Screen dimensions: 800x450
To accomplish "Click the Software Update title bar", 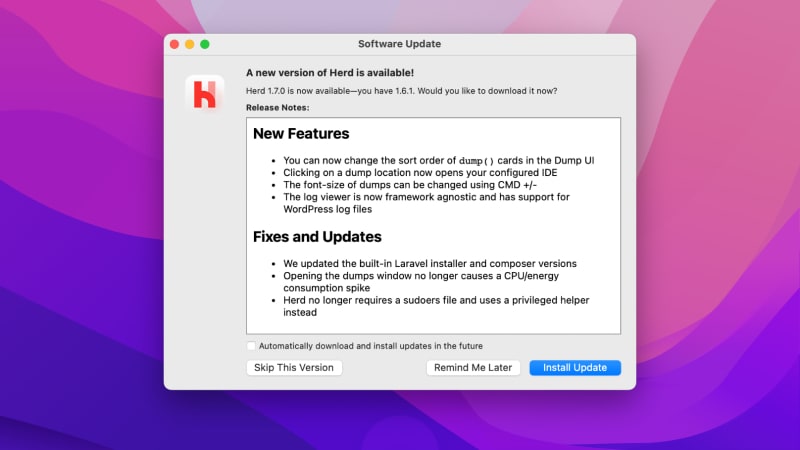I will point(399,44).
